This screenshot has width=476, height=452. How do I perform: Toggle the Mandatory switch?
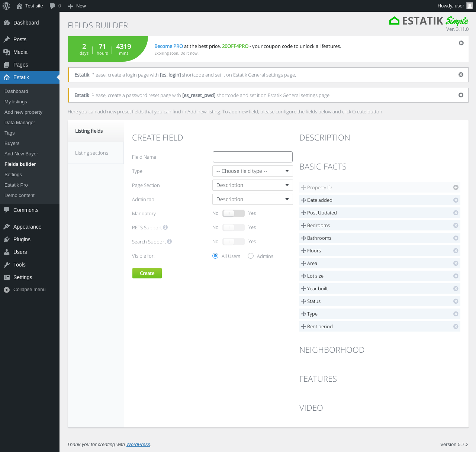234,213
